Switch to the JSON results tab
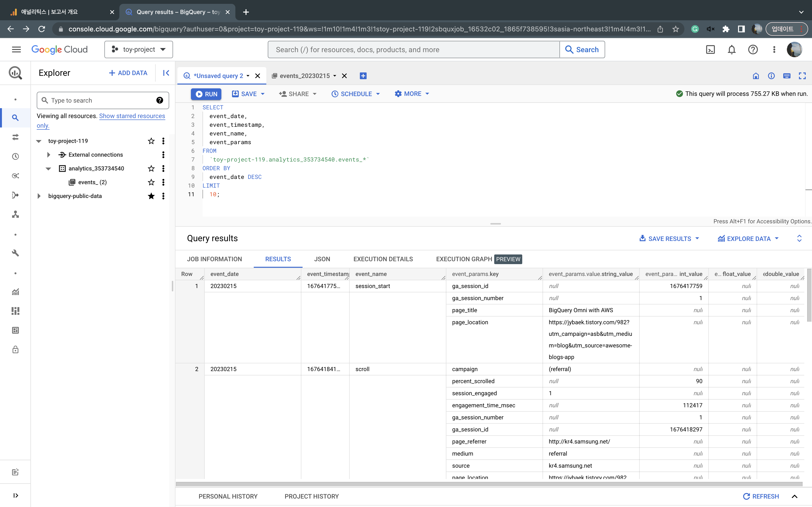The image size is (812, 507). click(x=322, y=259)
